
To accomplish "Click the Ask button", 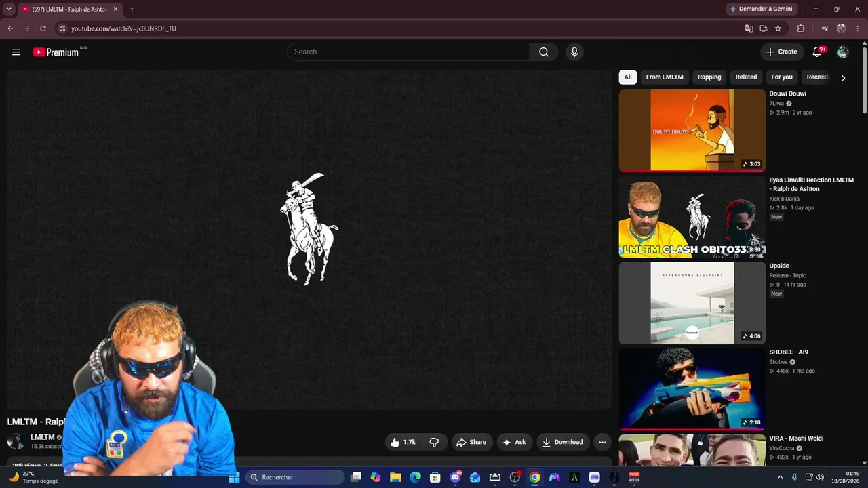I will pyautogui.click(x=514, y=442).
